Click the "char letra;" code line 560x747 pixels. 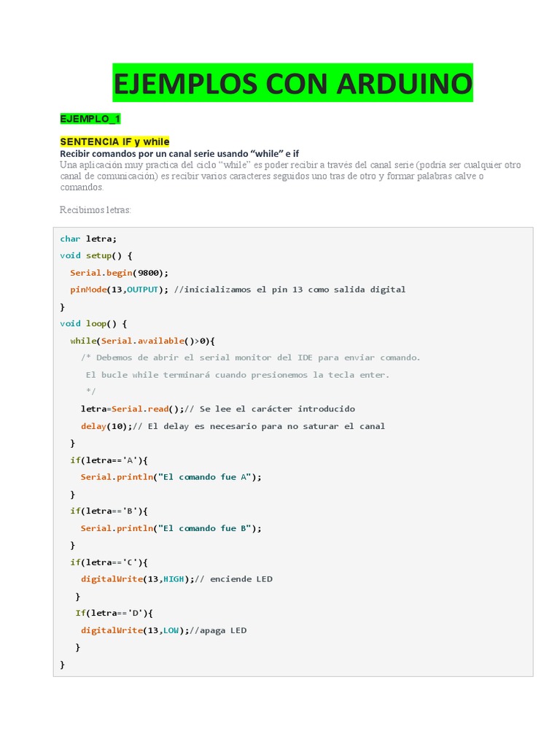click(88, 239)
